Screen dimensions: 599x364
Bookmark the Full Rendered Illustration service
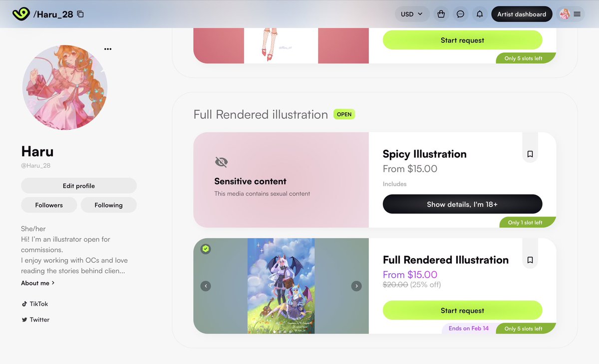coord(530,260)
